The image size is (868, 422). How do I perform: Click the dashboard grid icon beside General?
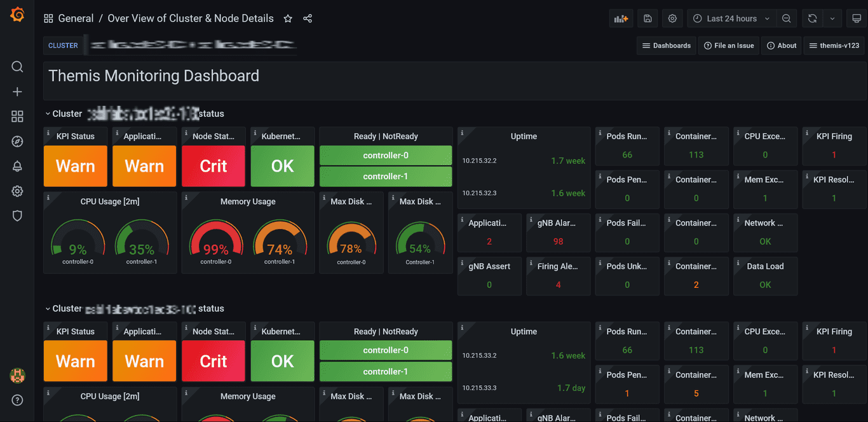click(x=48, y=18)
